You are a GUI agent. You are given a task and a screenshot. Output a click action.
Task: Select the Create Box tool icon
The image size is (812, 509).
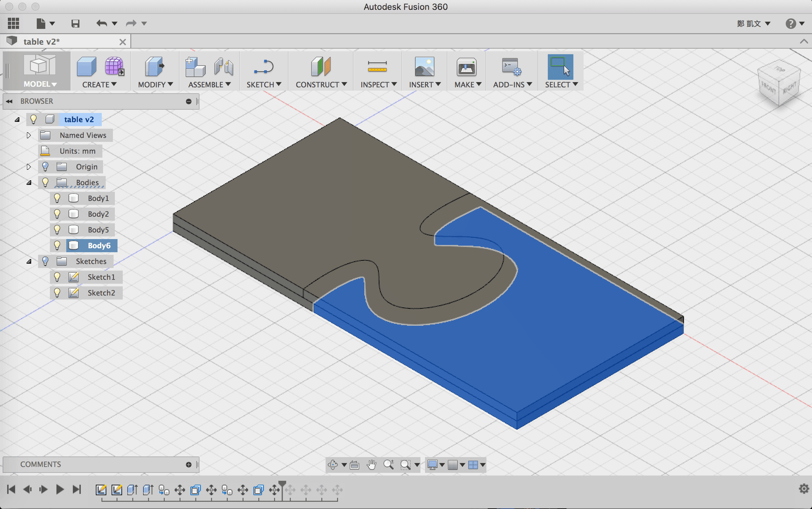(x=86, y=66)
